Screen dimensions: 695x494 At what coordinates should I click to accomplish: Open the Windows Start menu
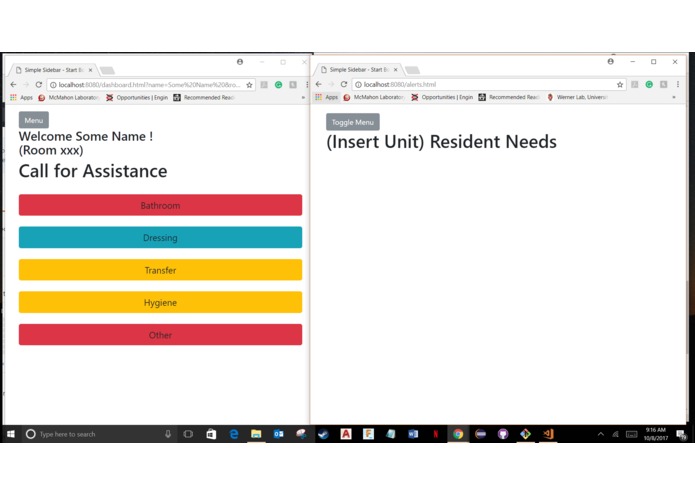click(11, 434)
